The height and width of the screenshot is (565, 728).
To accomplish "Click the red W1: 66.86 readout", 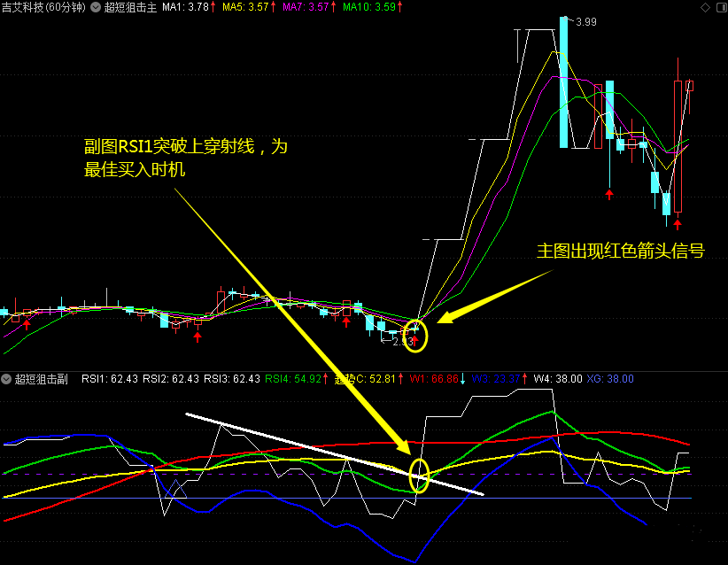I will click(434, 379).
